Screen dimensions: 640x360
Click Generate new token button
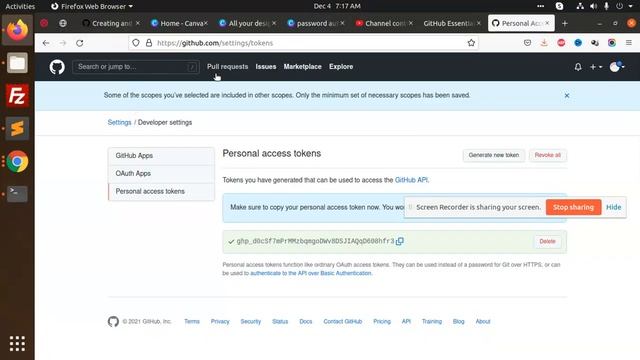pos(494,155)
